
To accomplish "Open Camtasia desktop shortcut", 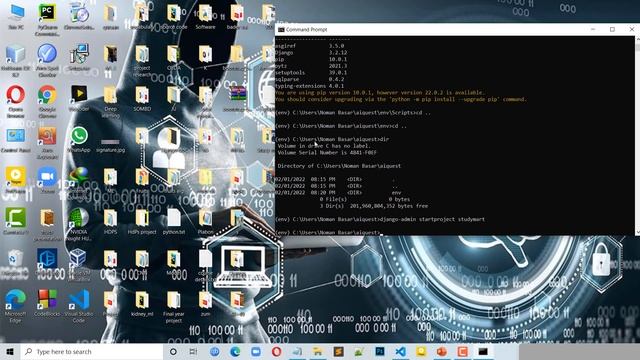I will click(16, 221).
